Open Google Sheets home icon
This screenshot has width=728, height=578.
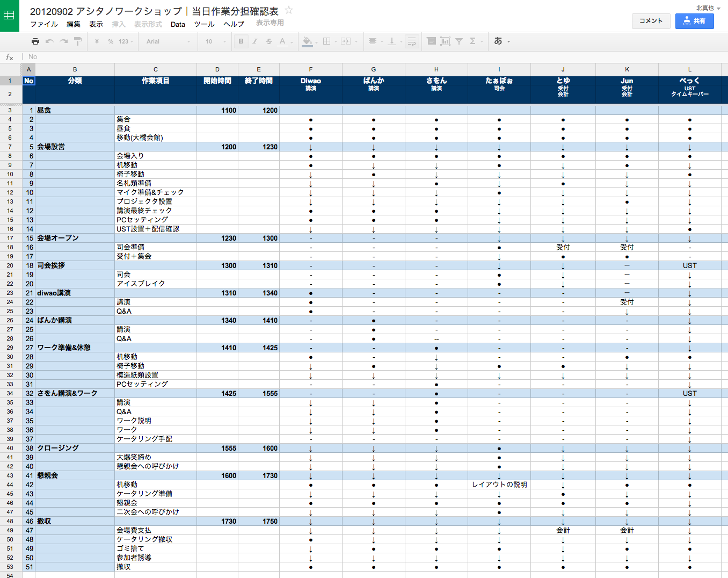(x=9, y=16)
